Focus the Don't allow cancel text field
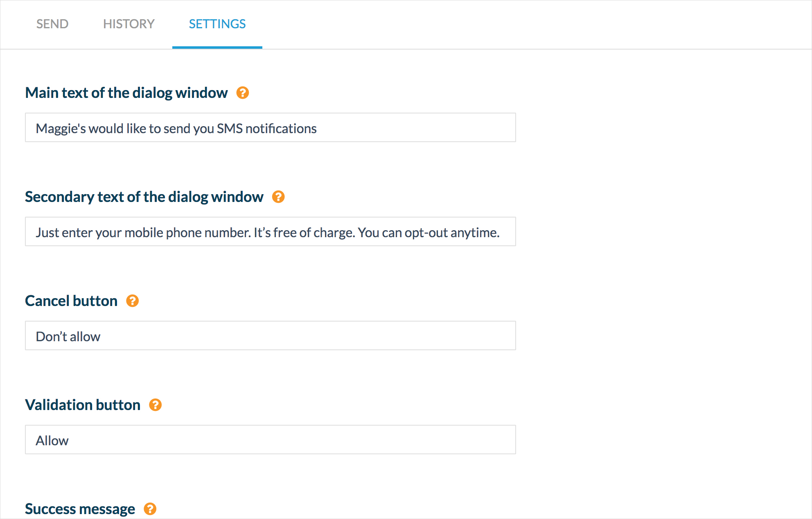812x519 pixels. (x=270, y=336)
